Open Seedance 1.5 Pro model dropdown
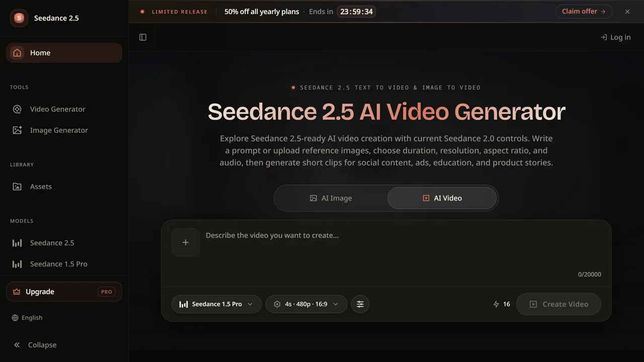644x362 pixels. pos(216,304)
